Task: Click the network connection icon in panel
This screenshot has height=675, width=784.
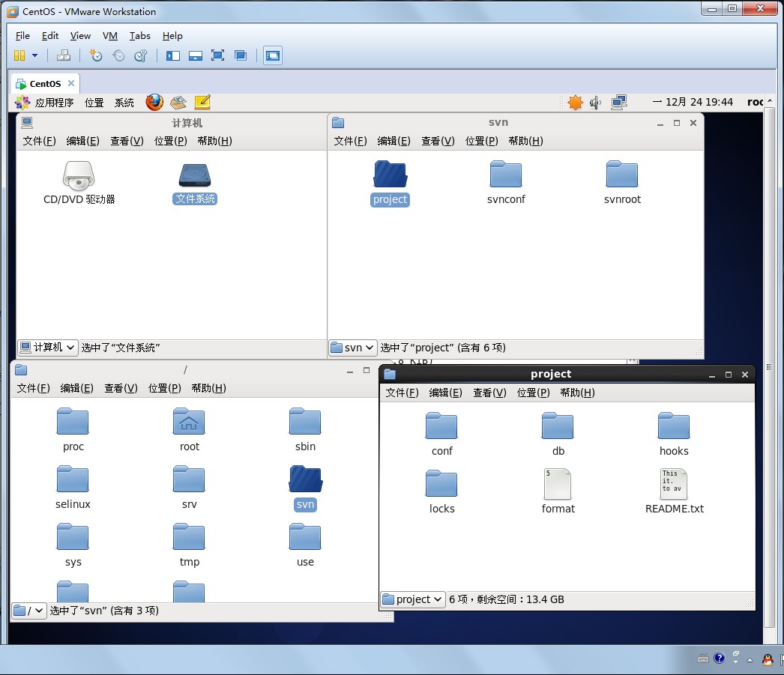Action: [619, 103]
